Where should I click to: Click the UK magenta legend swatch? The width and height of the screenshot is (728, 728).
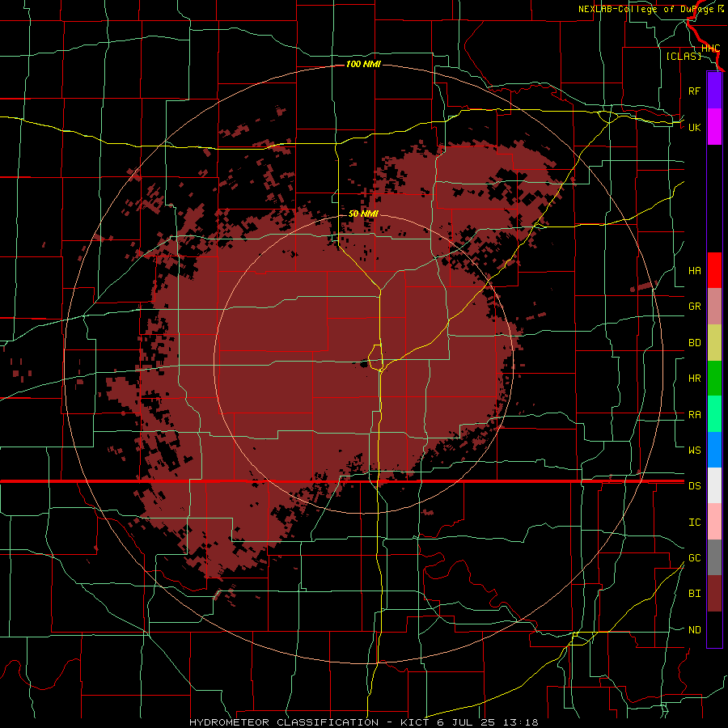coord(714,127)
